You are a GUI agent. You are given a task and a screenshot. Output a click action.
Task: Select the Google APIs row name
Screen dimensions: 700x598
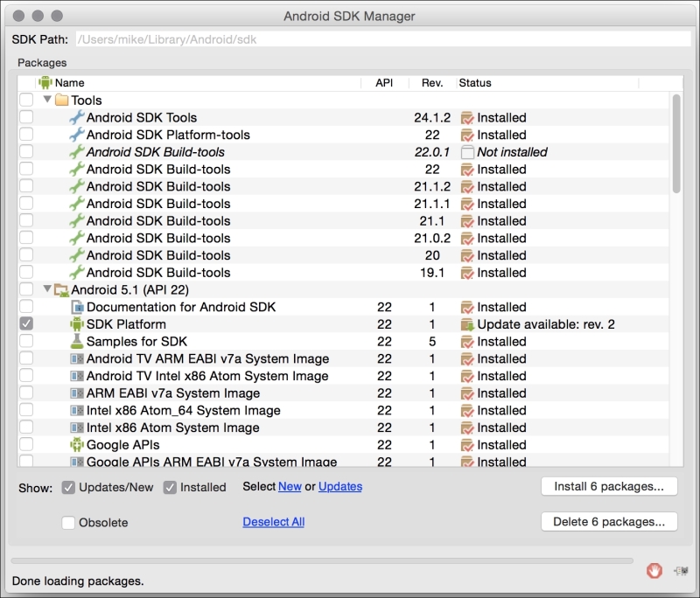tap(122, 445)
